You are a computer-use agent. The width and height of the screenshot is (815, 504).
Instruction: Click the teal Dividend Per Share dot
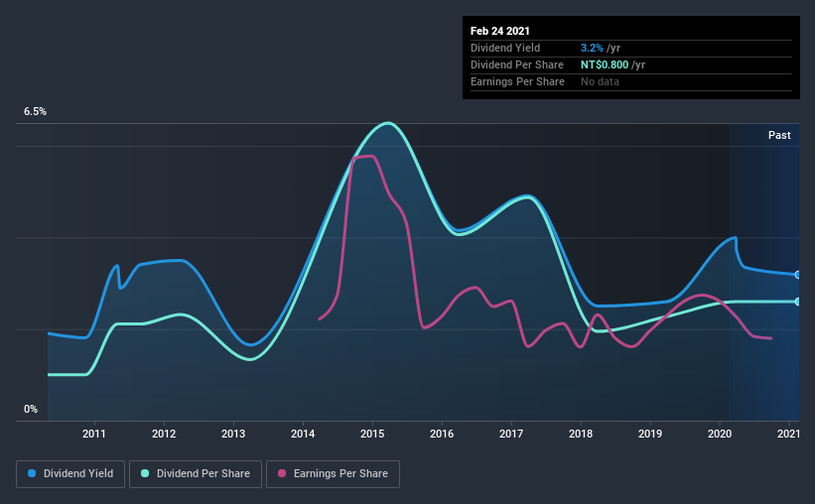pos(145,473)
